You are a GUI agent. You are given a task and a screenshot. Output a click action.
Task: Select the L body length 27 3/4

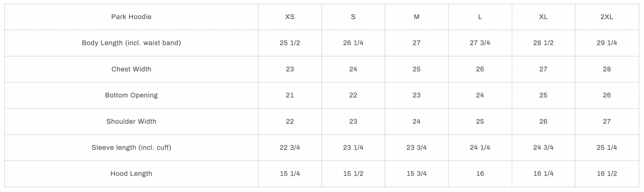click(x=480, y=43)
